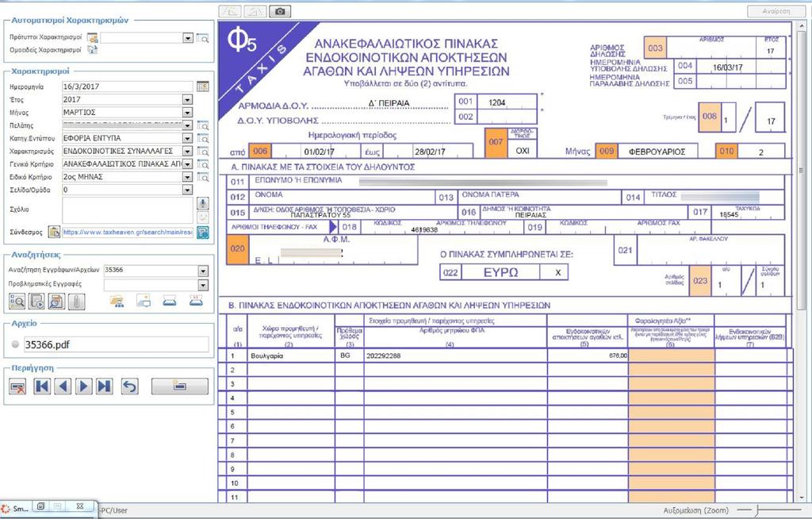Click the restore icon on taskbar thumbnail

coord(41,506)
